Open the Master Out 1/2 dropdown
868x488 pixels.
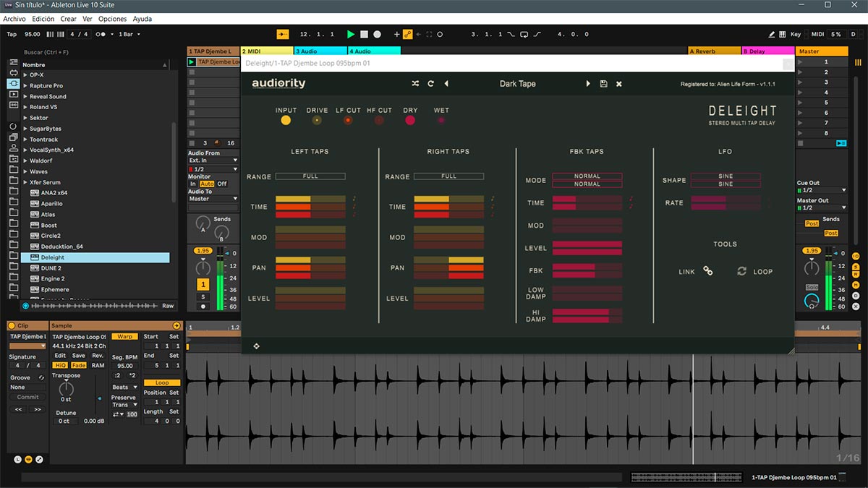coord(821,207)
